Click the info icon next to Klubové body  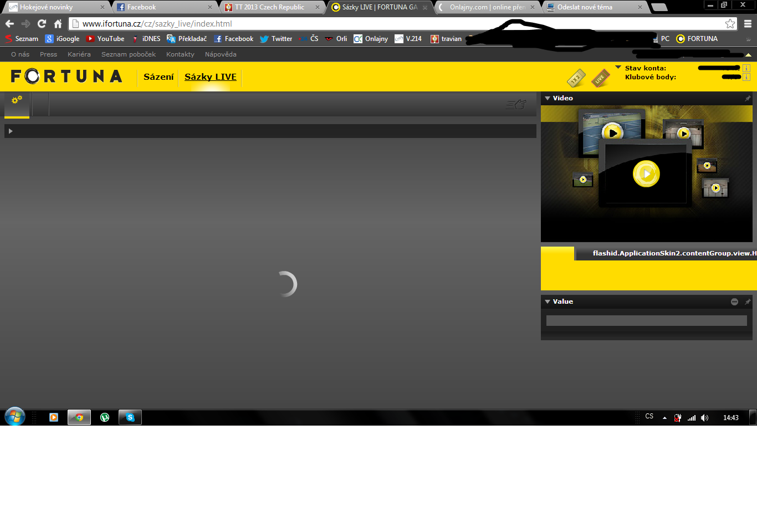pyautogui.click(x=746, y=77)
